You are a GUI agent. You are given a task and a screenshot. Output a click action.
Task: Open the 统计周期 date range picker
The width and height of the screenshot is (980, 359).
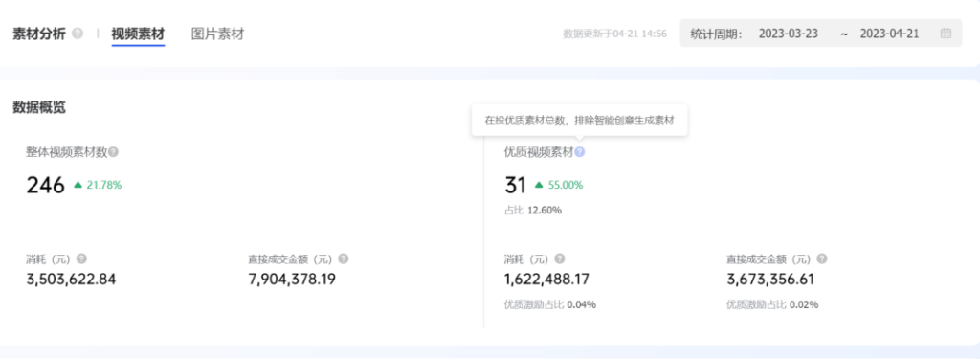click(x=821, y=34)
